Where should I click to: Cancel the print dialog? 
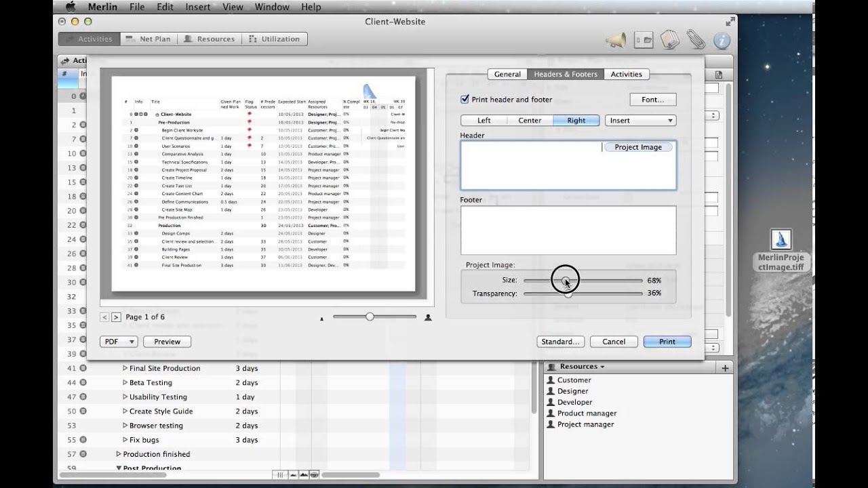coord(614,342)
